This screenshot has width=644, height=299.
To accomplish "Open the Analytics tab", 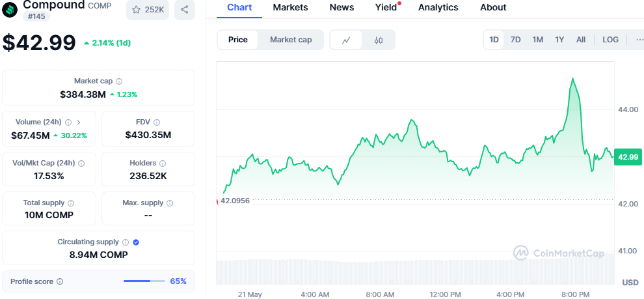I will (438, 7).
